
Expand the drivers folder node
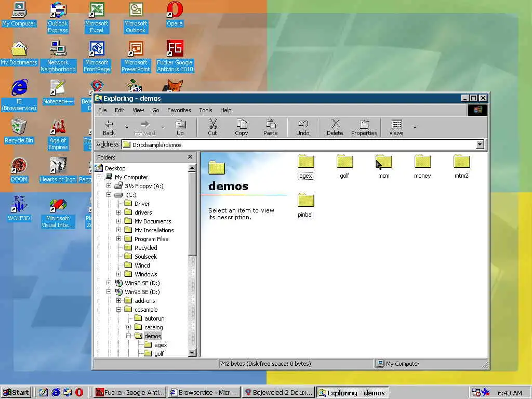tap(119, 212)
